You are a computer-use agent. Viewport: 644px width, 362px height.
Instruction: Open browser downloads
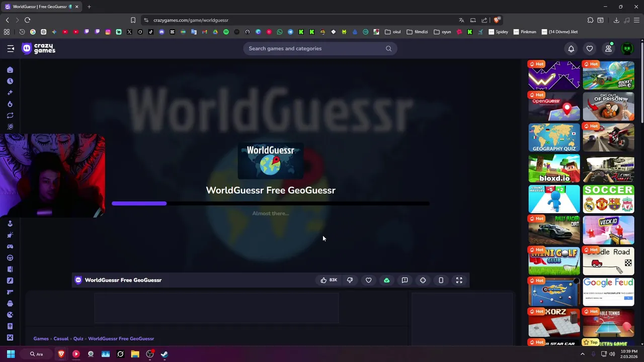click(616, 20)
